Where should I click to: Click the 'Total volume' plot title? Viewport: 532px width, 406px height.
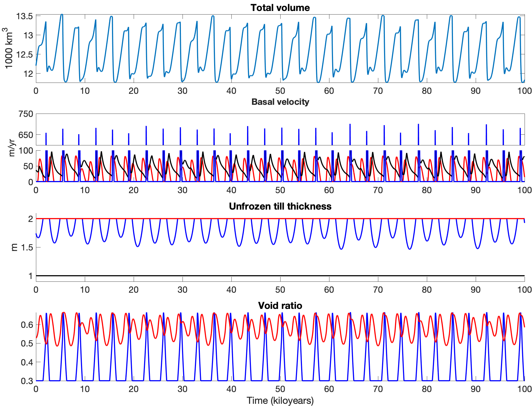pos(280,8)
